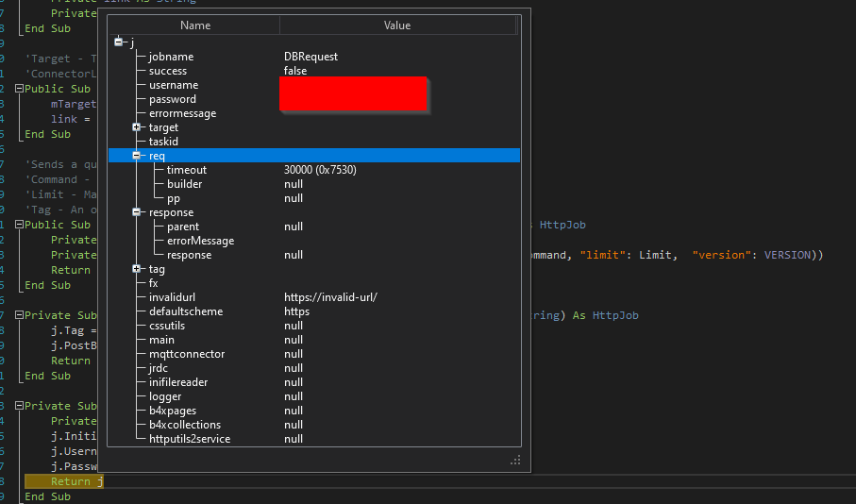The width and height of the screenshot is (856, 504).
Task: Collapse the highlighted req node
Action: coord(137,156)
